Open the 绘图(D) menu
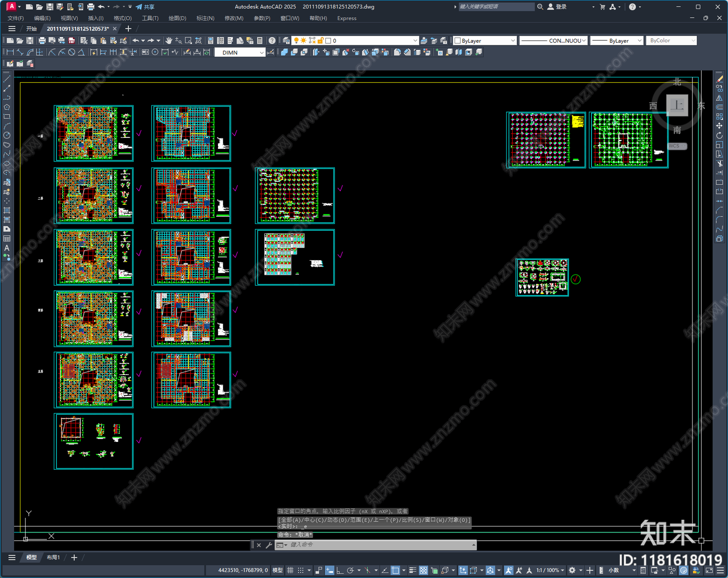The image size is (728, 578). (177, 18)
